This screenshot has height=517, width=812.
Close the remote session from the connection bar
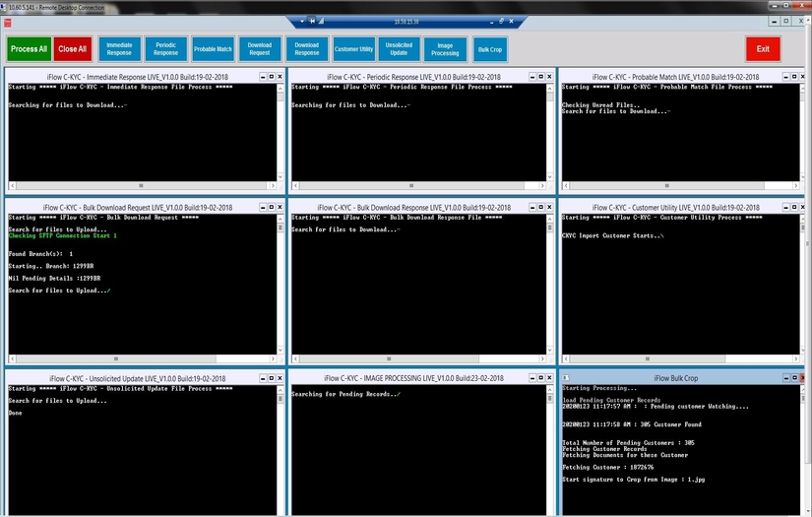point(511,22)
